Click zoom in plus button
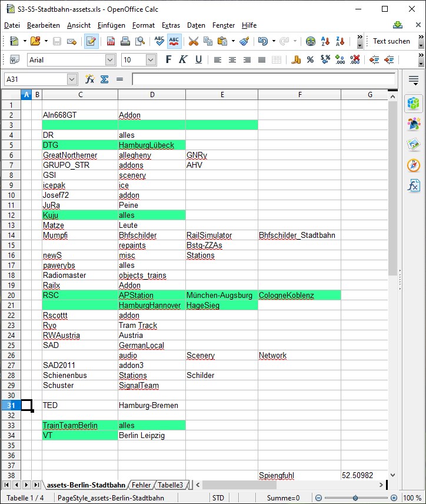This screenshot has width=426, height=504. tap(394, 498)
